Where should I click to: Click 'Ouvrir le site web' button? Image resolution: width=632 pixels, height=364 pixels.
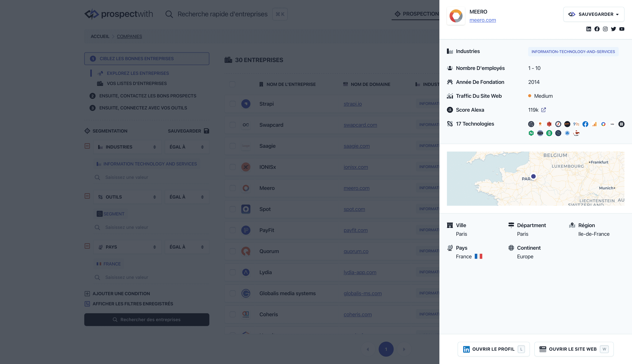coord(574,349)
